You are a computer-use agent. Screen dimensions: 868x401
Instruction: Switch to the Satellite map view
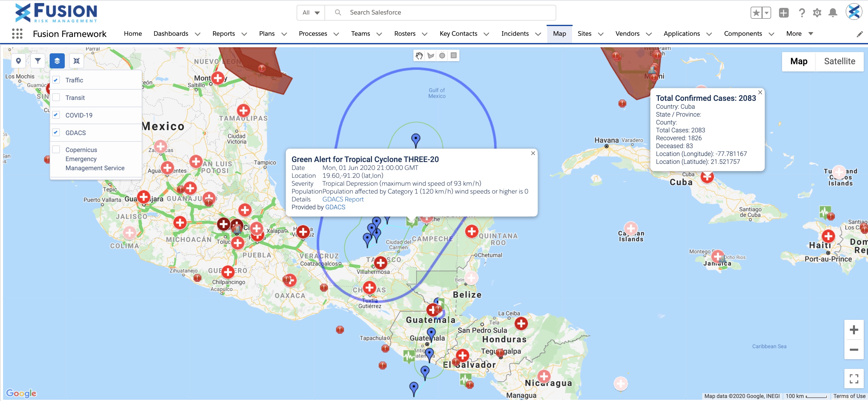[x=840, y=61]
